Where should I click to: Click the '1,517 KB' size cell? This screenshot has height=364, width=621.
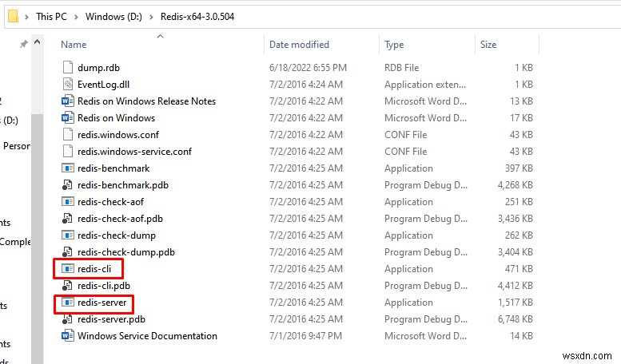[515, 303]
